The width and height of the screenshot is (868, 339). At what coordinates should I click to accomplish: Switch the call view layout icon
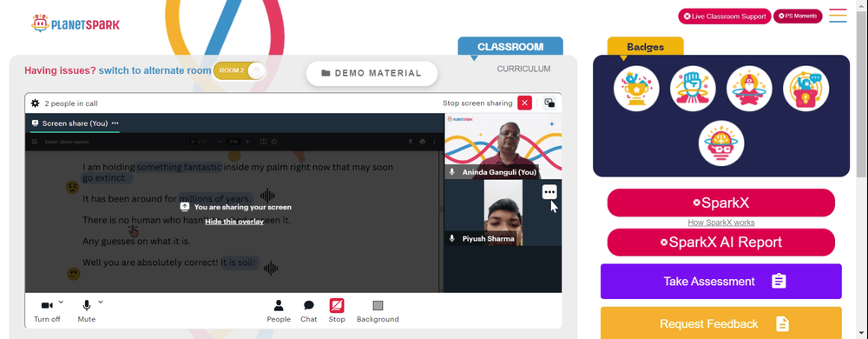click(549, 103)
